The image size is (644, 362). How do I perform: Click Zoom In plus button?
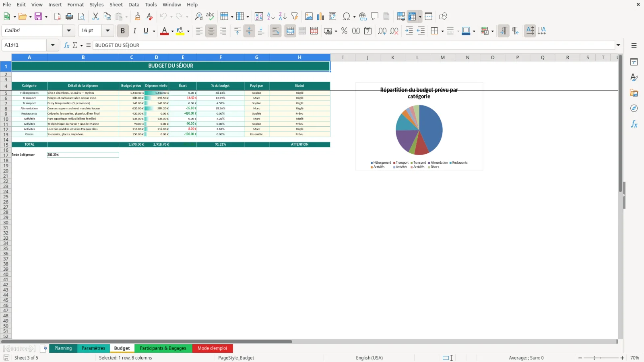(622, 358)
